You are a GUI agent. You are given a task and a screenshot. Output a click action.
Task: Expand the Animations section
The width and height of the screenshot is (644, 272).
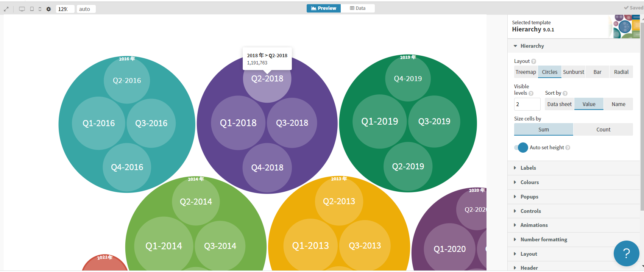point(574,225)
